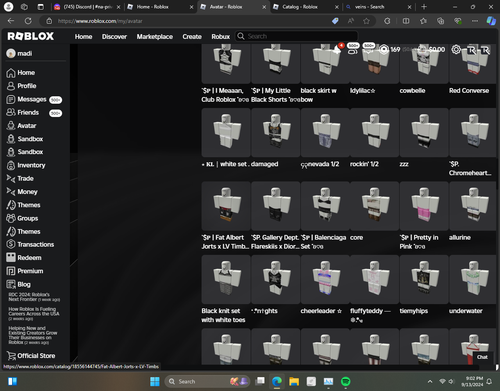The height and width of the screenshot is (391, 500).
Task: Switch to the Discord browser tab
Action: pos(86,7)
